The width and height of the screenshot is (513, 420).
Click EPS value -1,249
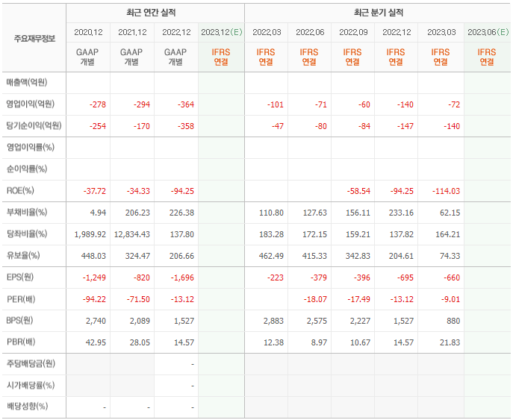click(x=94, y=278)
